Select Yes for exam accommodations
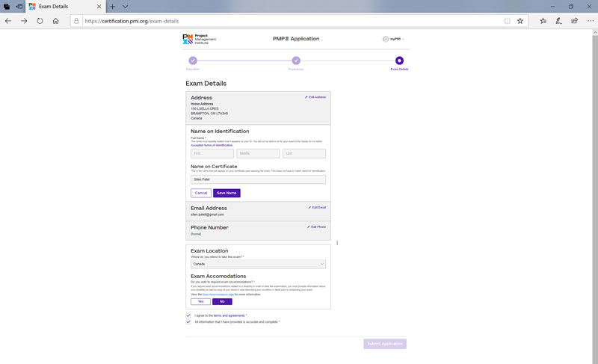Screen dimensions: 598x364 pos(200,301)
